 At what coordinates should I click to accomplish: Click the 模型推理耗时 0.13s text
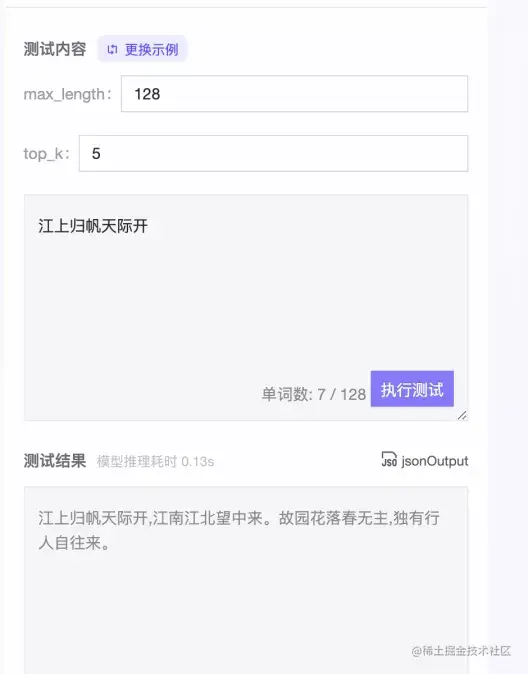pos(155,461)
